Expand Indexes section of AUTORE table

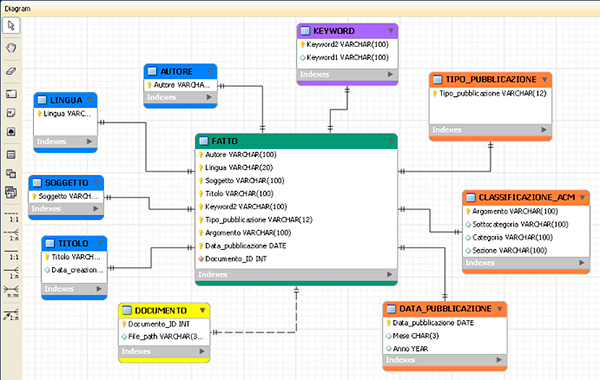209,97
